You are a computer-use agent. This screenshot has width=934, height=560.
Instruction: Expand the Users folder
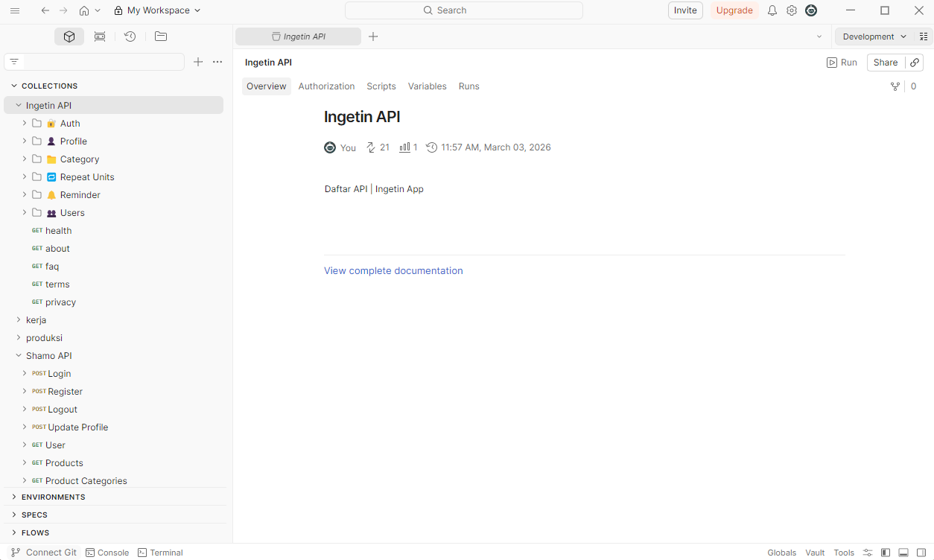tap(24, 212)
